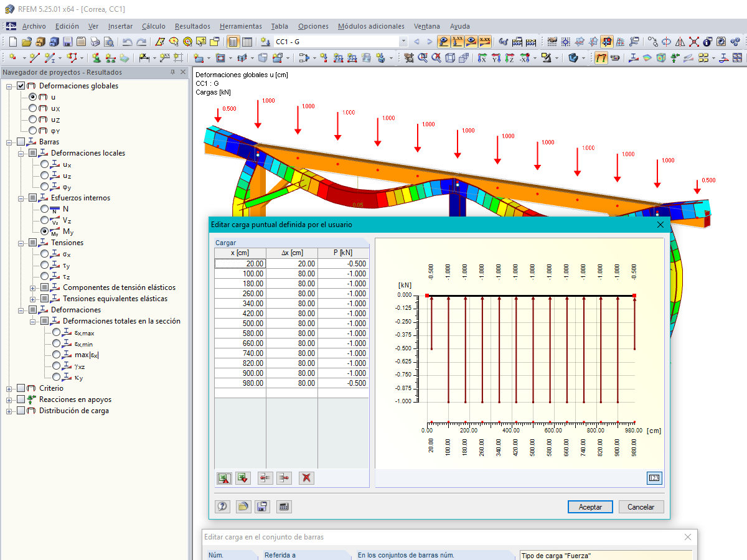Click the x cell showing 20.00

coord(240,263)
